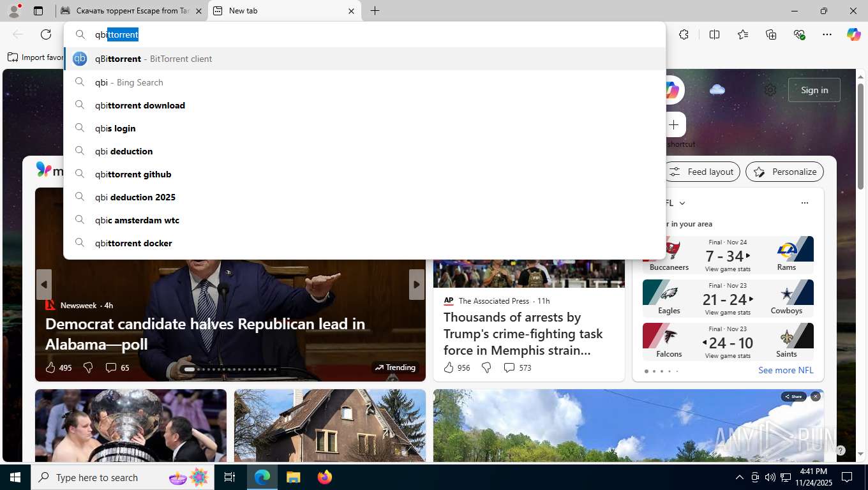Open the NFL card options ellipsis

pyautogui.click(x=804, y=203)
